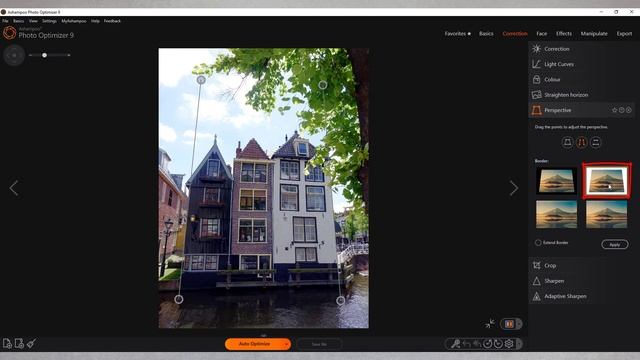Click the Apply button
This screenshot has height=360, width=640.
(615, 244)
